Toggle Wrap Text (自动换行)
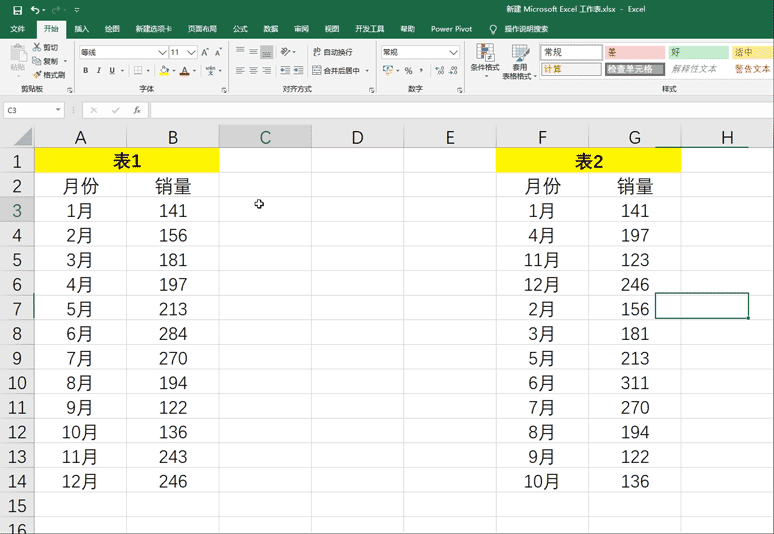The width and height of the screenshot is (774, 534). pos(331,52)
